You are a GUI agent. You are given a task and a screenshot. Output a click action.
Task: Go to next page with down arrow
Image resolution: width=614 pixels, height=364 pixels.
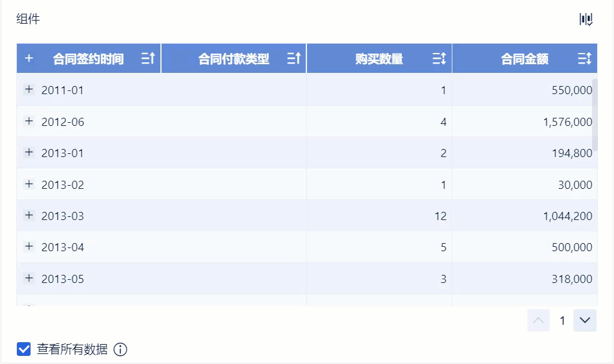(585, 320)
